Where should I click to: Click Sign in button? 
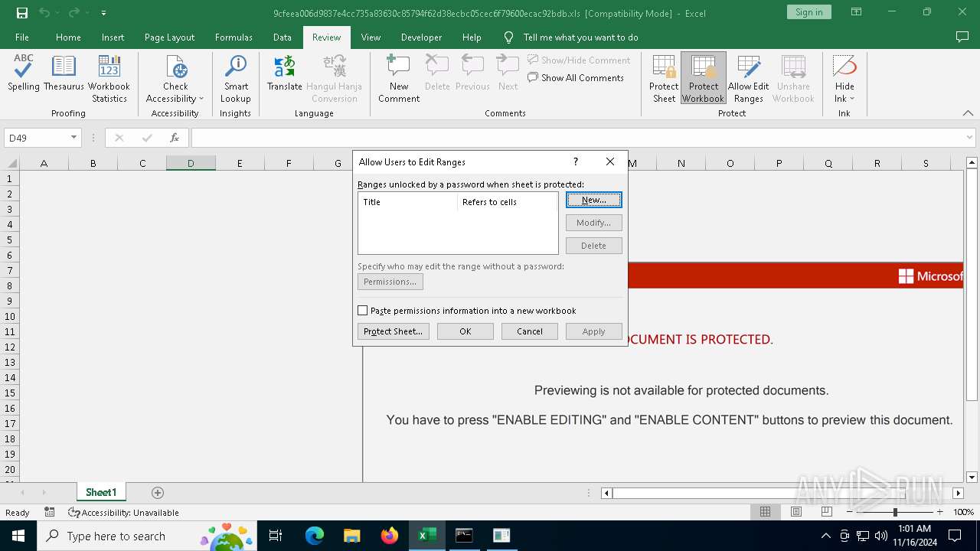coord(808,12)
